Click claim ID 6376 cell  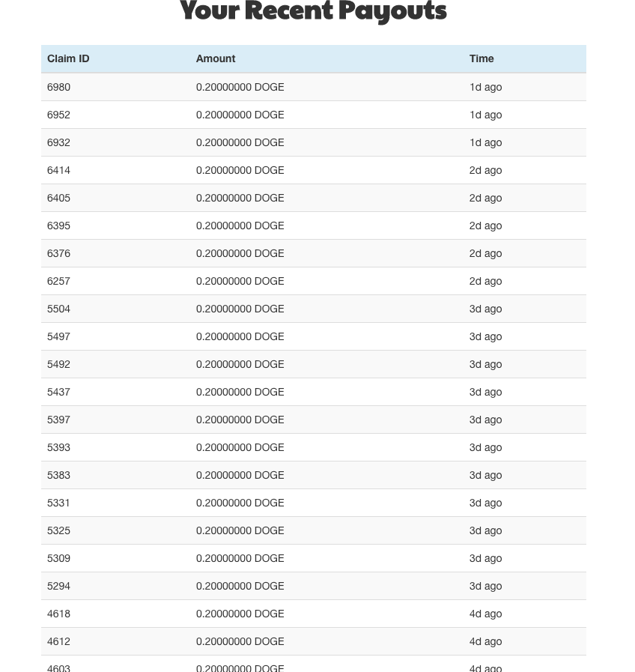tap(59, 253)
